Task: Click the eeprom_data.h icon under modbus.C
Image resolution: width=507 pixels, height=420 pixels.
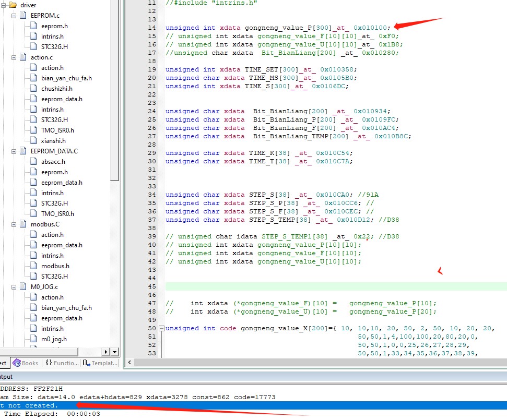Action: (x=33, y=245)
